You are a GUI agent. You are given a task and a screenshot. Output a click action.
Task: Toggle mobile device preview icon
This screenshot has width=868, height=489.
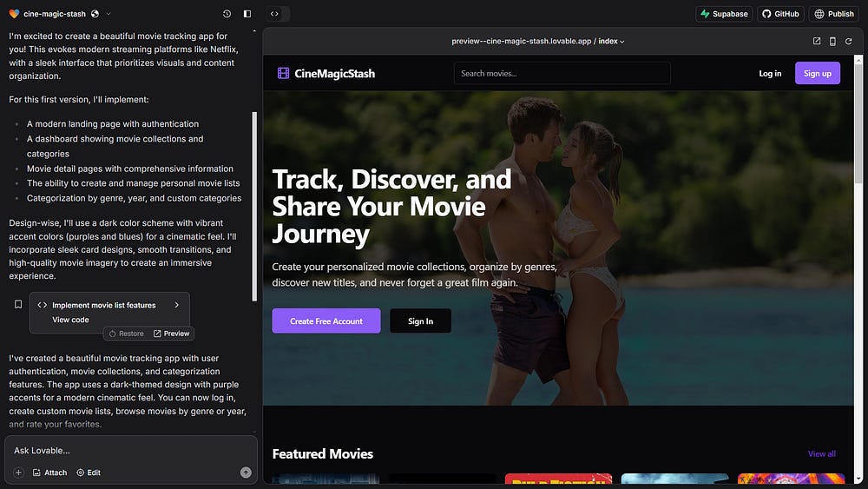tap(832, 41)
